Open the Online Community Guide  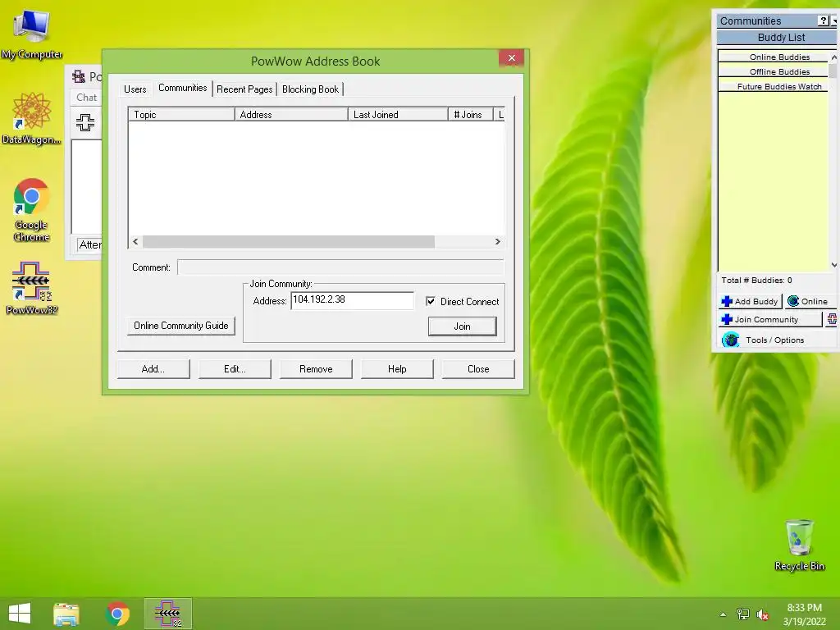coord(181,325)
